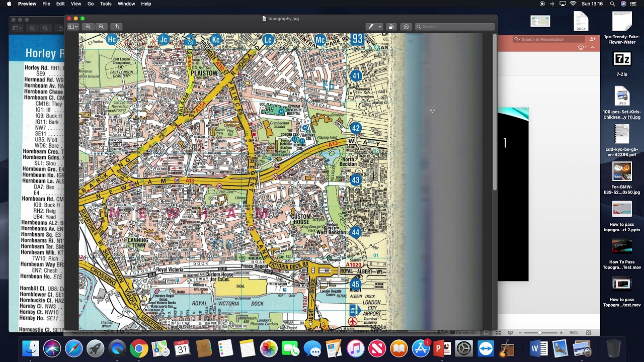644x362 pixels.
Task: Open Spotlight search in menu bar
Action: [x=612, y=4]
